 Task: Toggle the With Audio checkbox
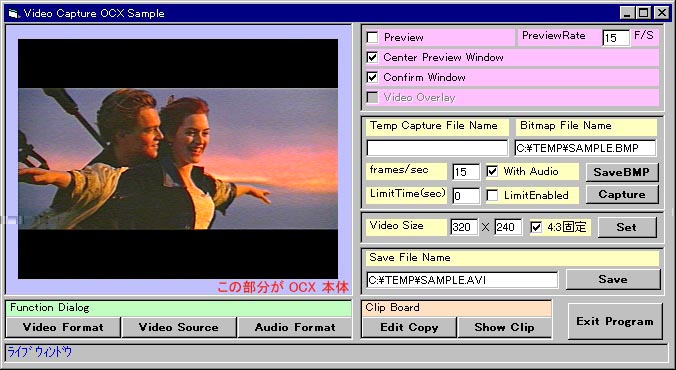[492, 171]
